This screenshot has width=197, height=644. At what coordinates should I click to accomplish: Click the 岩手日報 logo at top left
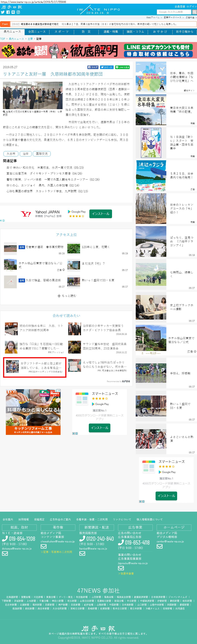coord(12,7)
